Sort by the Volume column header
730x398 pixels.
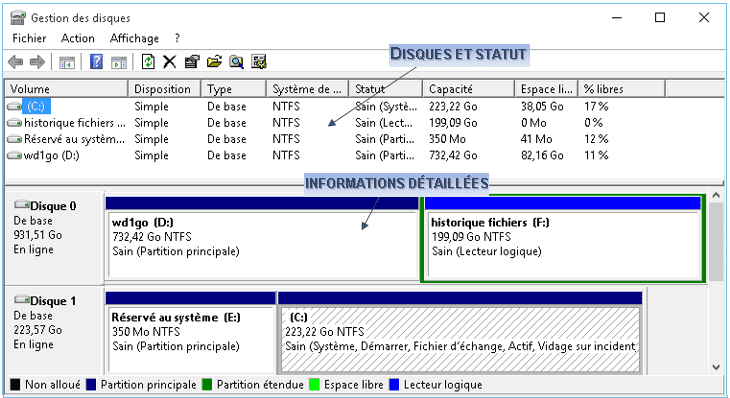67,89
